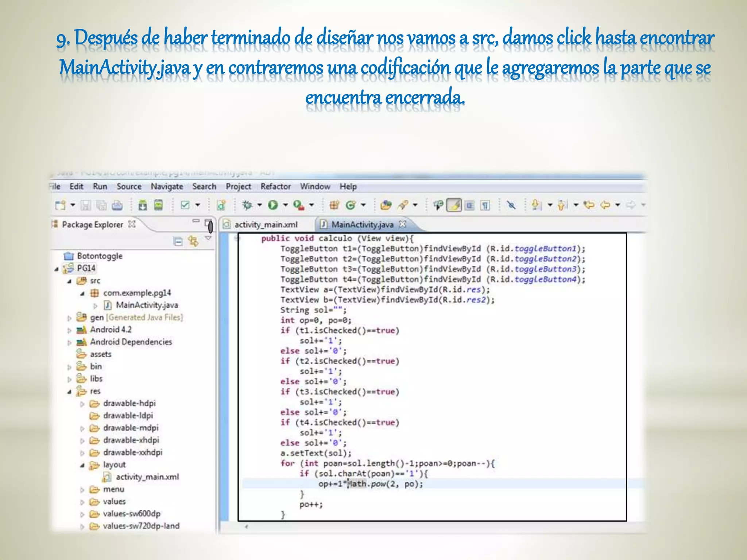747x560 pixels.
Task: Click the Next Annotation arrow icon
Action: click(x=536, y=205)
